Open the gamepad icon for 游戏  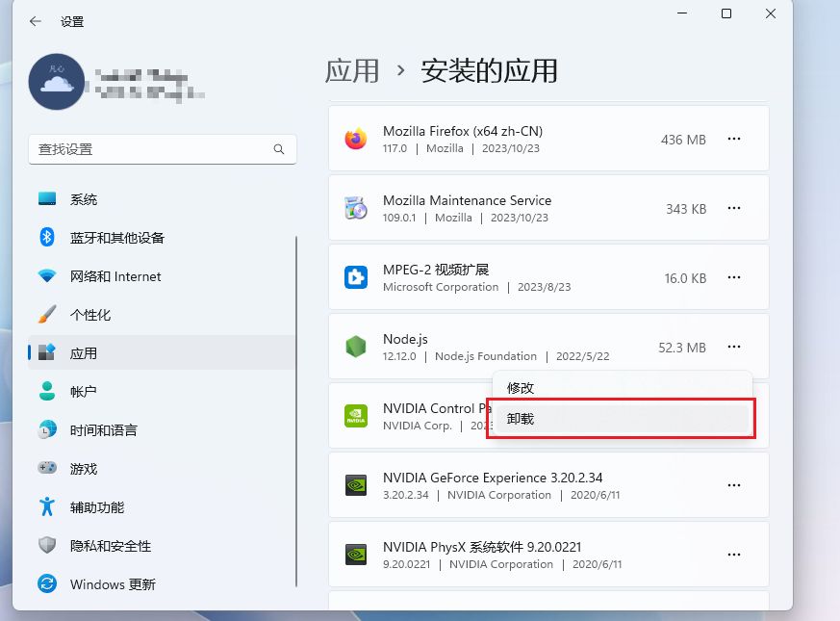[x=47, y=468]
